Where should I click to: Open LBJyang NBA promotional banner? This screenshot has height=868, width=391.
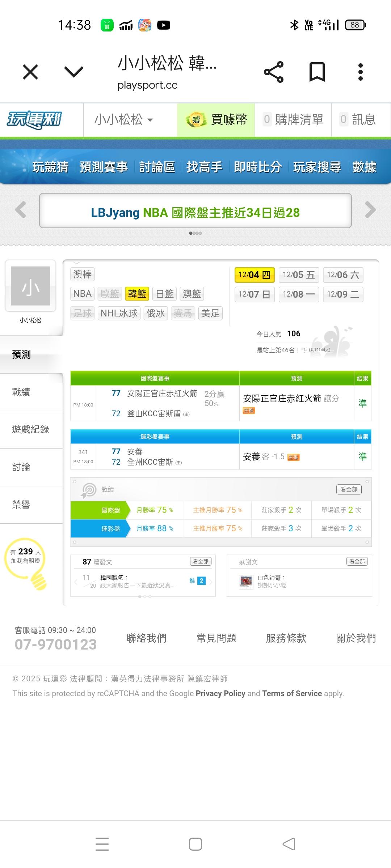(195, 213)
